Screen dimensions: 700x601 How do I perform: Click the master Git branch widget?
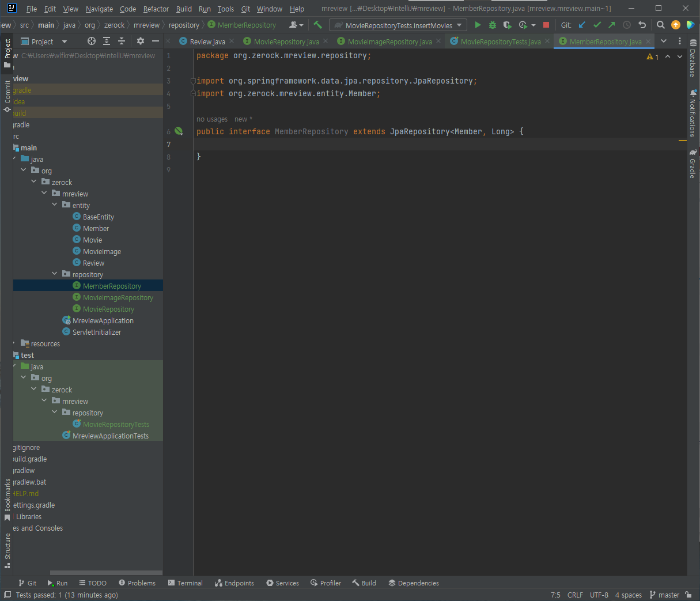[x=664, y=595]
